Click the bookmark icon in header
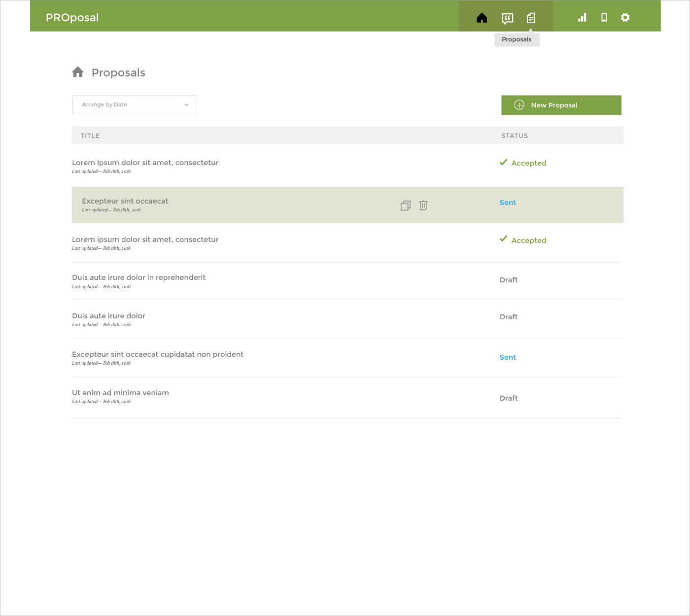This screenshot has width=690, height=616. tap(604, 18)
